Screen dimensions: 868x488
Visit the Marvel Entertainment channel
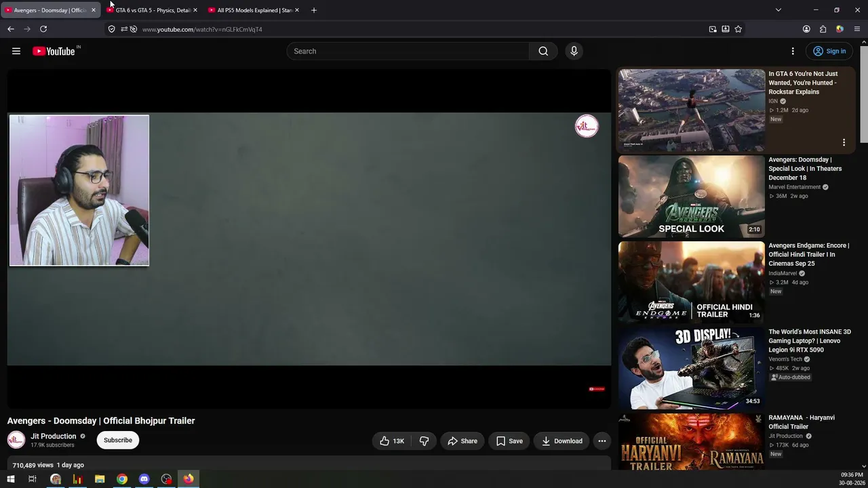(x=795, y=187)
